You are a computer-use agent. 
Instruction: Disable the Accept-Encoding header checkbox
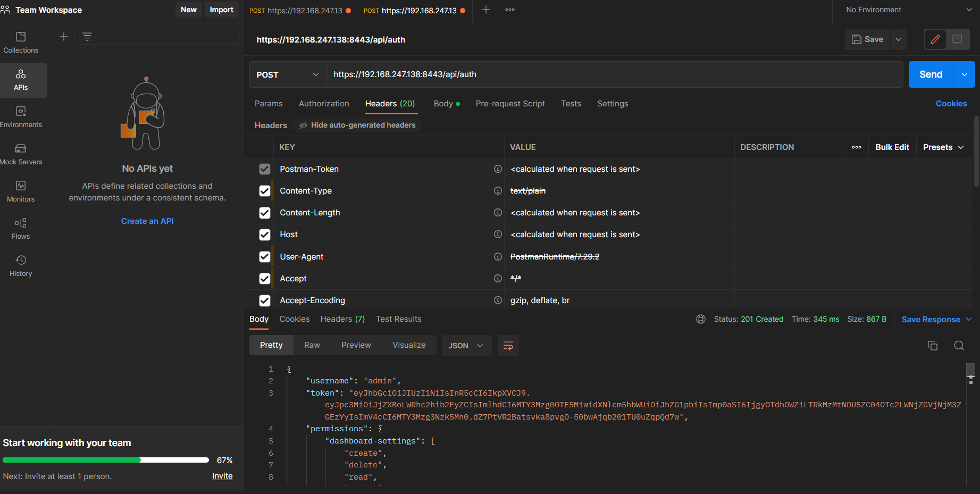point(264,300)
